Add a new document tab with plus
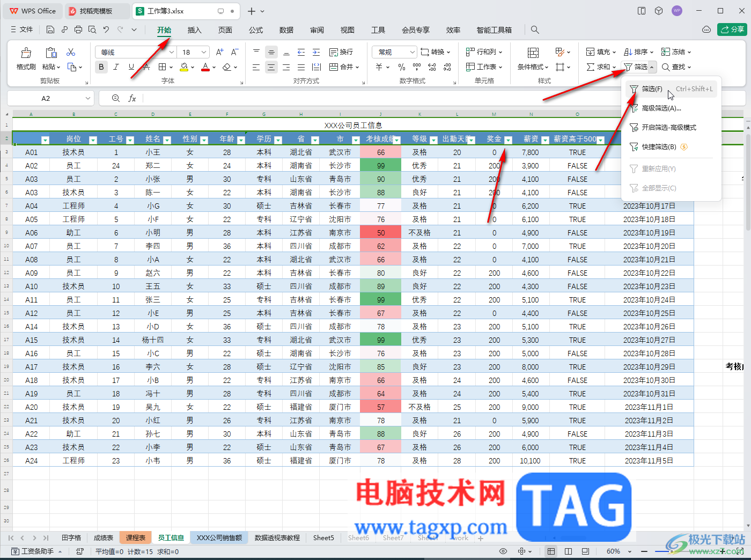Viewport: 751px width, 560px height. click(252, 11)
